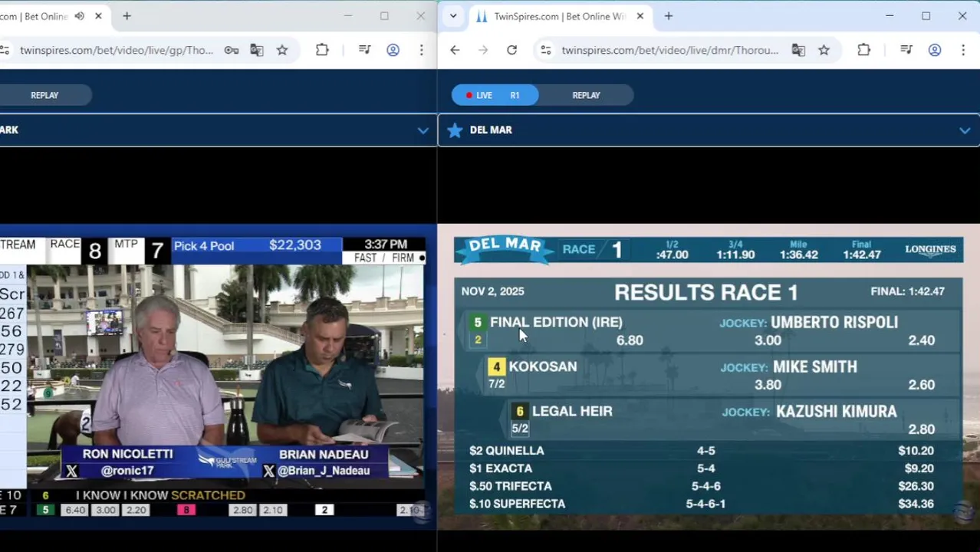Reload the Del Mar page
This screenshot has width=980, height=552.
point(511,50)
